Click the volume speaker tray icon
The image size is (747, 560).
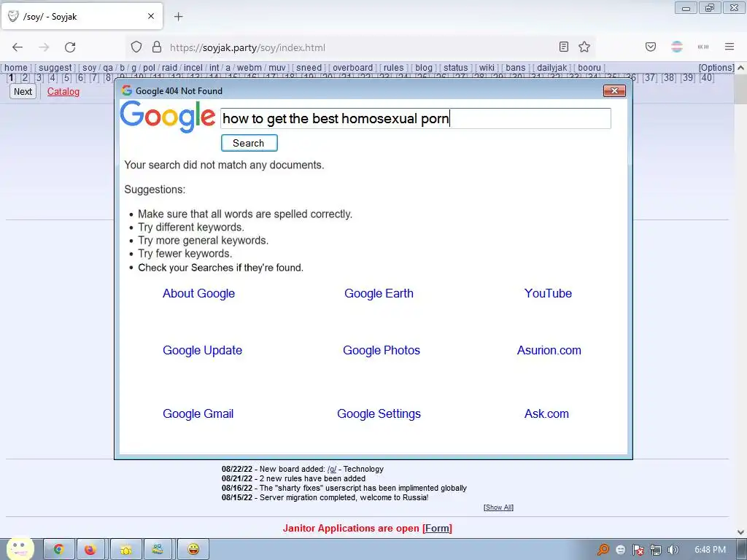point(673,550)
